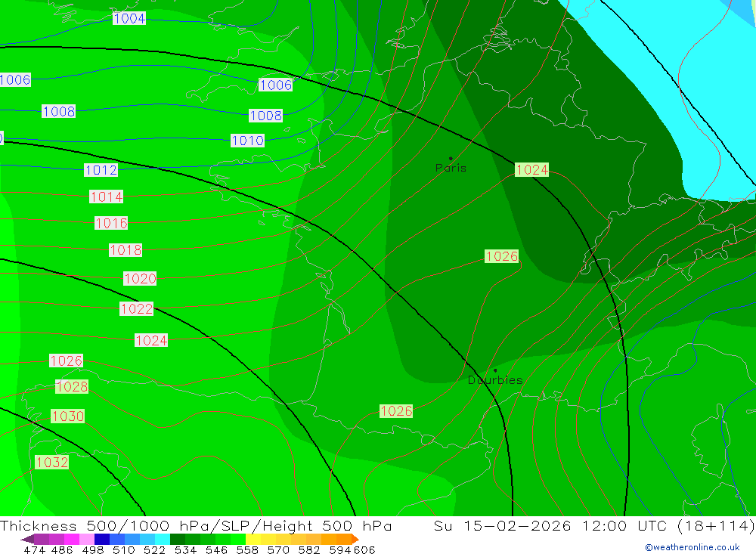The width and height of the screenshot is (756, 554).
Task: Click the 1030 isobar label
Action: pos(68,416)
